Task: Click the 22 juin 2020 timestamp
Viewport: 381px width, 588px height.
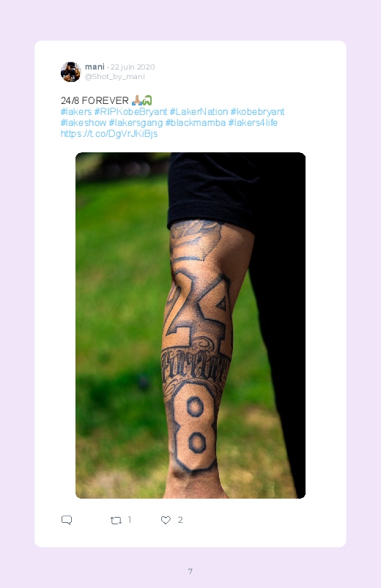Action: (133, 67)
